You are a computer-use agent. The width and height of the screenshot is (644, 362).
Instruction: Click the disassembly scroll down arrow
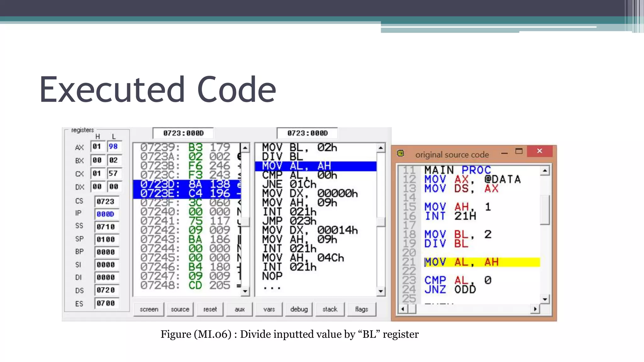coord(381,291)
